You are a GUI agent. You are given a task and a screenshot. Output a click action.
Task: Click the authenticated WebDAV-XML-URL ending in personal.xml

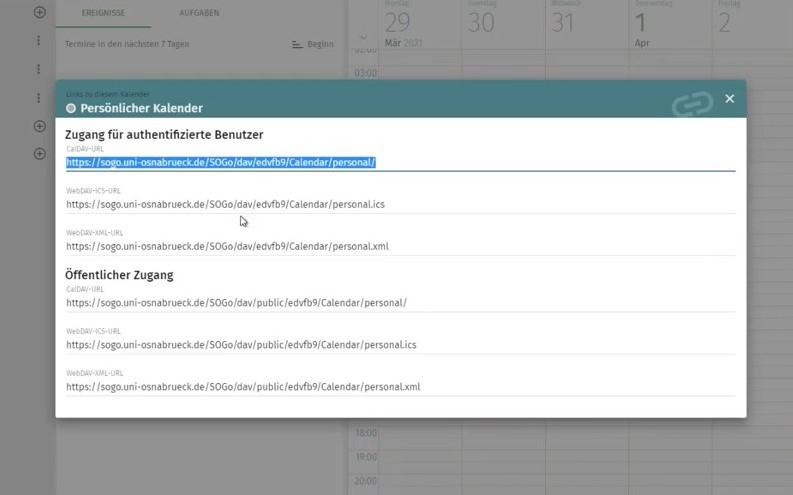[x=401, y=246]
